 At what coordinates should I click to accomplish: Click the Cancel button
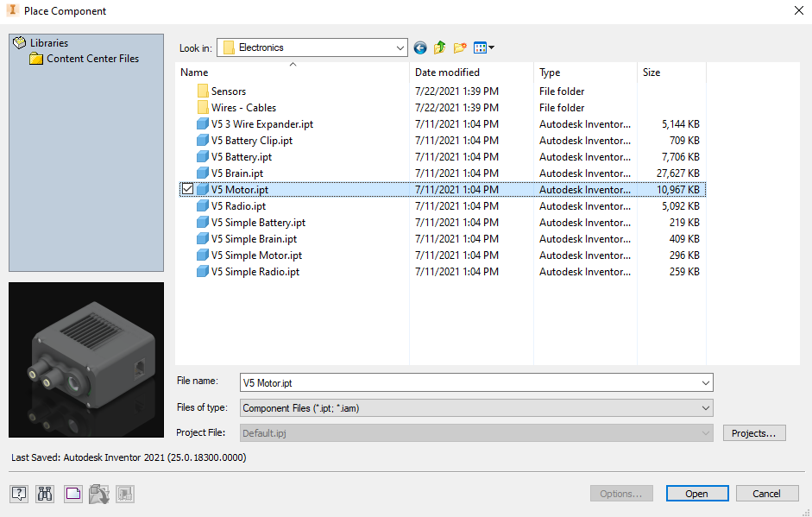click(x=767, y=494)
